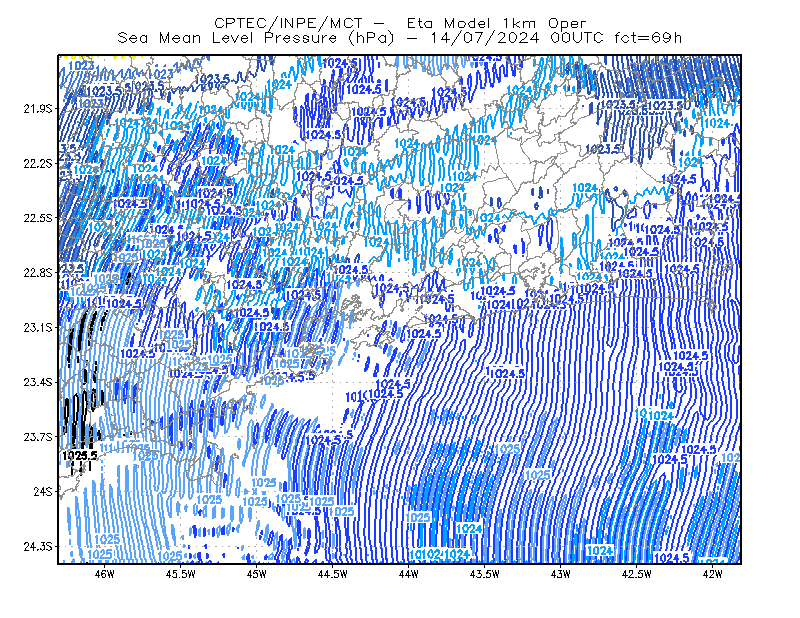Click latitude label 24S
The width and height of the screenshot is (800, 618).
[x=43, y=491]
